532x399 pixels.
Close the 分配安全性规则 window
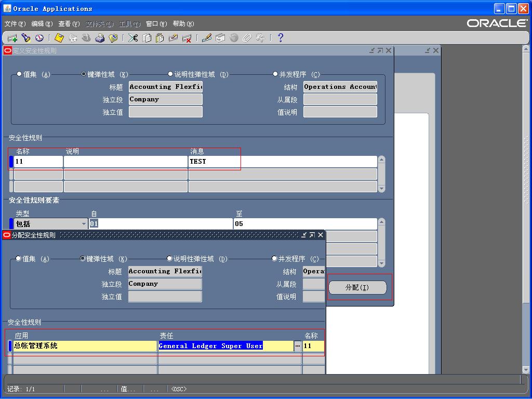320,235
